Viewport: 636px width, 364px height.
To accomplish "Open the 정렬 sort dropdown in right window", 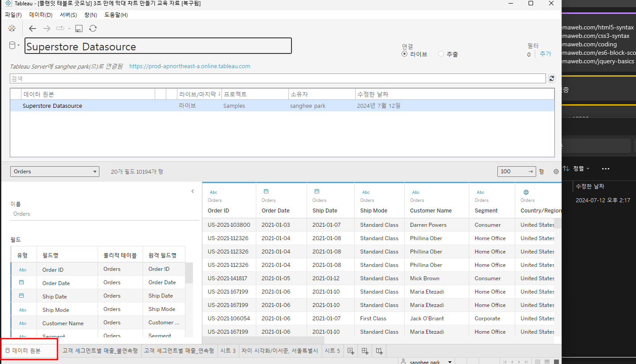I will pyautogui.click(x=576, y=168).
